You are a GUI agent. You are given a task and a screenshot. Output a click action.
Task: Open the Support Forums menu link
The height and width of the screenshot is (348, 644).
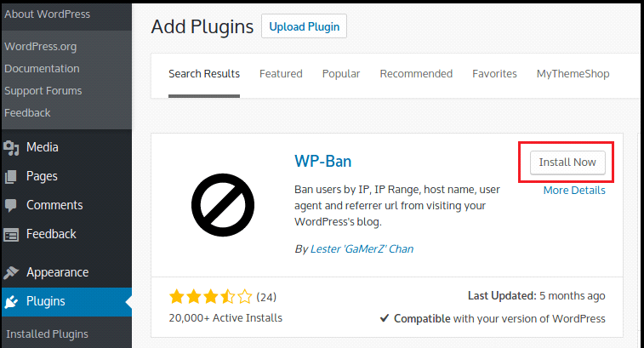[x=43, y=90]
